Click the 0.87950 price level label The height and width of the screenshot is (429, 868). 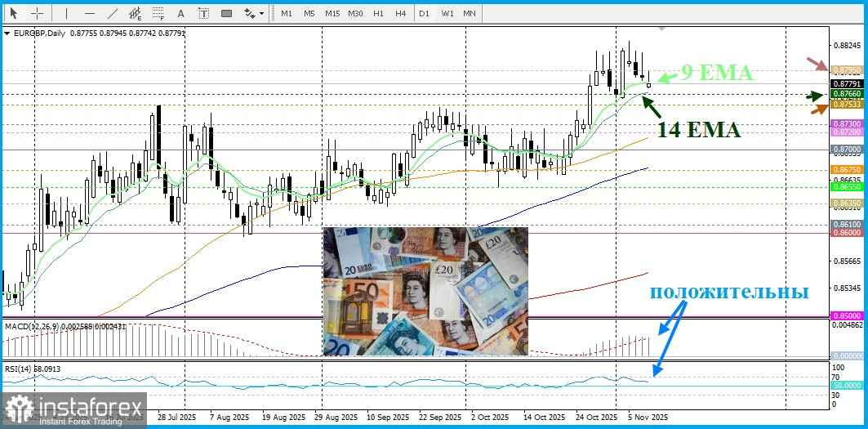(x=847, y=69)
